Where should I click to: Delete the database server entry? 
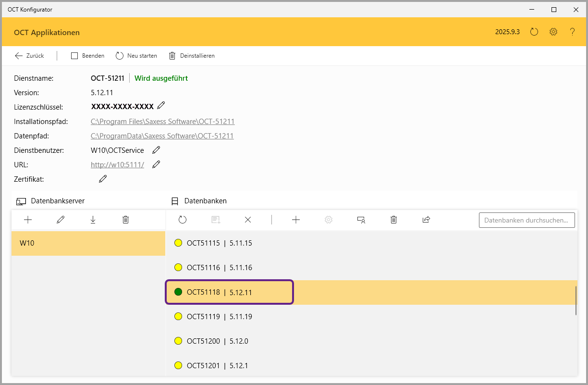click(x=126, y=220)
